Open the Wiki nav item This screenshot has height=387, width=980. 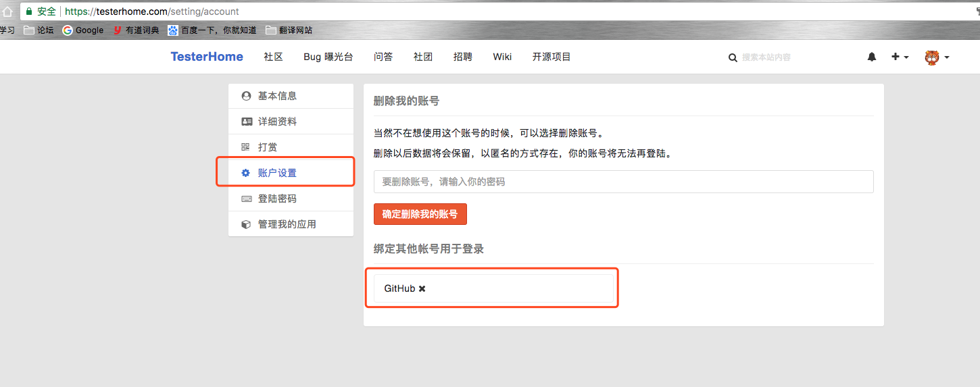tap(502, 57)
